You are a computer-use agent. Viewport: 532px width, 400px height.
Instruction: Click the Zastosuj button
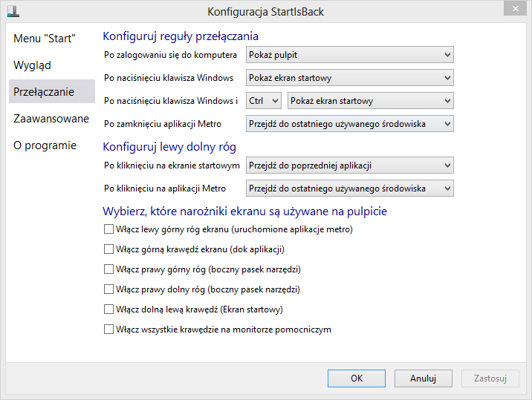[490, 378]
